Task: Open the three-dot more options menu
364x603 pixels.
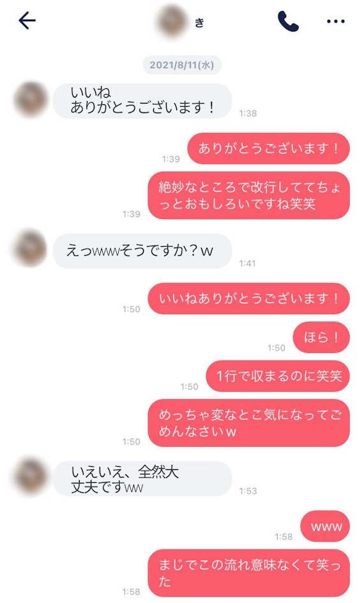Action: [x=336, y=21]
